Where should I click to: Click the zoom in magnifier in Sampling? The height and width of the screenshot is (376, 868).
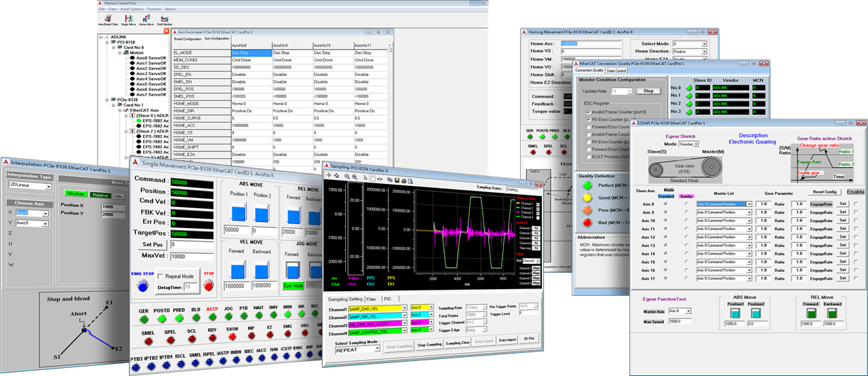click(355, 176)
